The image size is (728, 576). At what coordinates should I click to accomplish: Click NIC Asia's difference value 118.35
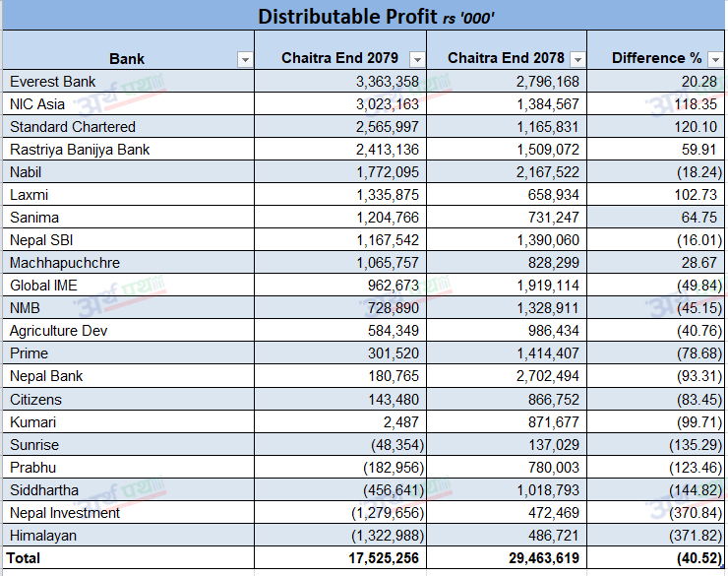[696, 104]
